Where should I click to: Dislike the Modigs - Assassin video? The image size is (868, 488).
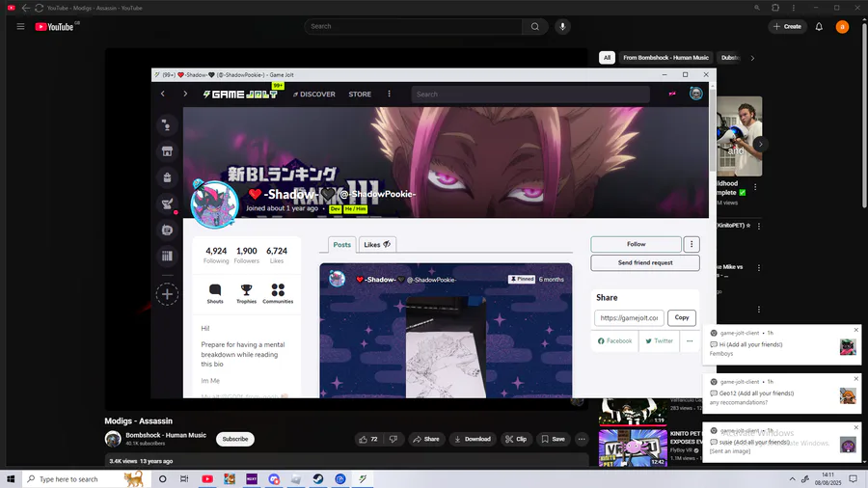coord(393,439)
